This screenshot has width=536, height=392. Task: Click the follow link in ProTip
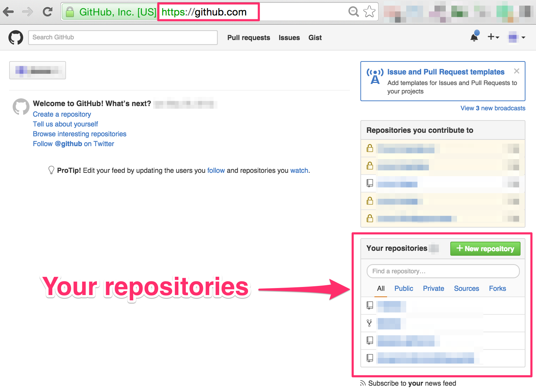pos(216,170)
